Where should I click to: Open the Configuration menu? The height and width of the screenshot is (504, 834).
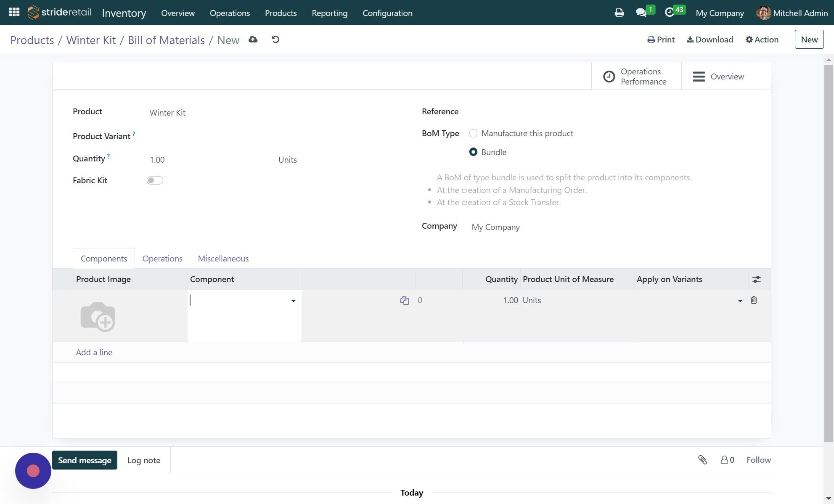[x=387, y=13]
